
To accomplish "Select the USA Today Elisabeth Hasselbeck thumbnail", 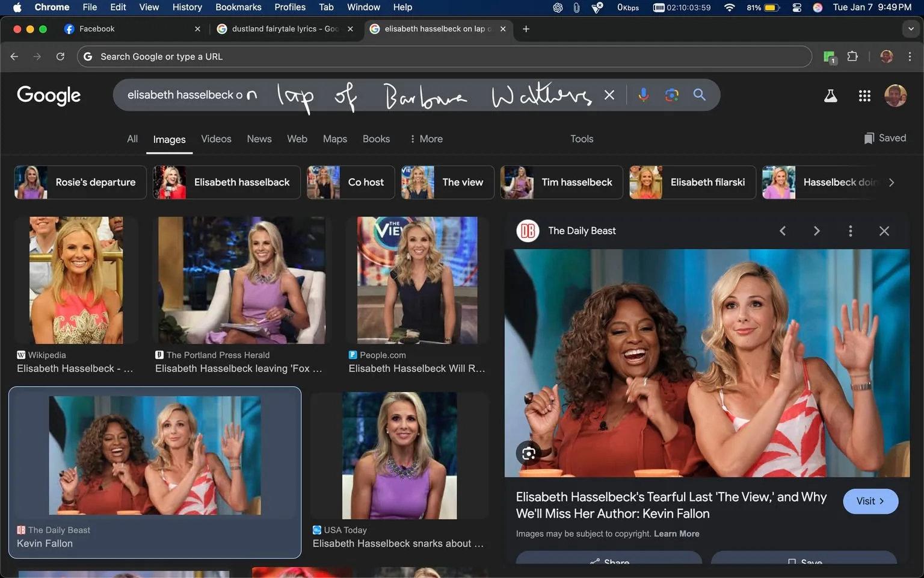I will coord(399,456).
